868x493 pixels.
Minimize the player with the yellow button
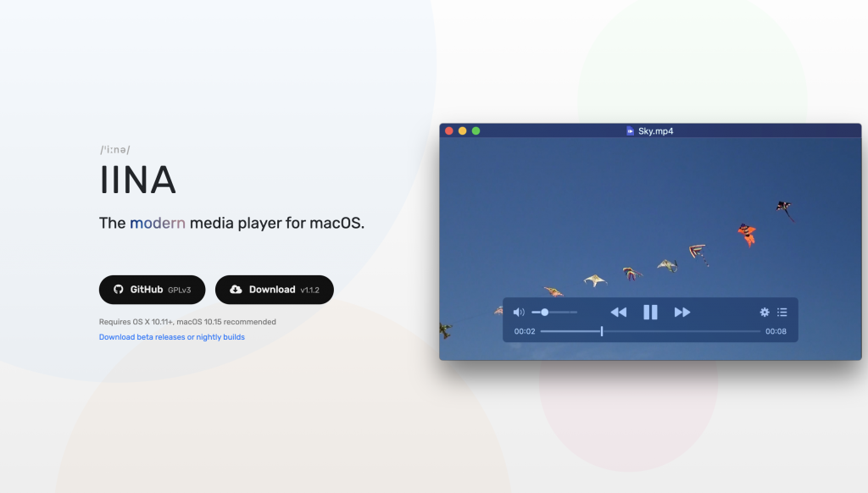[462, 131]
